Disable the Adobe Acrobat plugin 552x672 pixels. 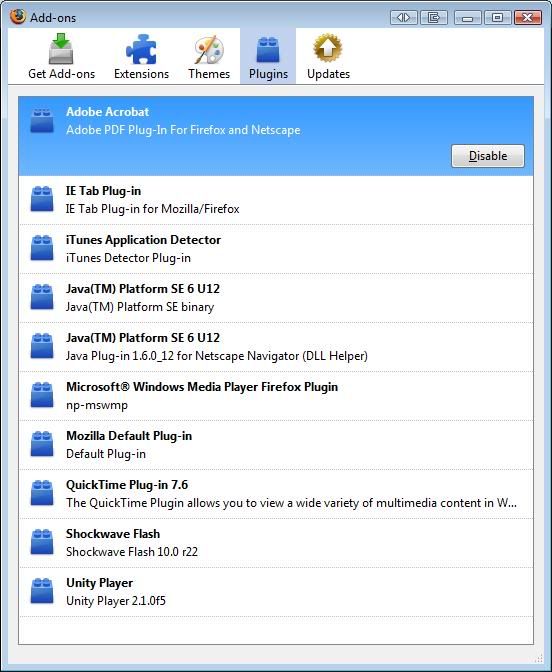[x=488, y=156]
